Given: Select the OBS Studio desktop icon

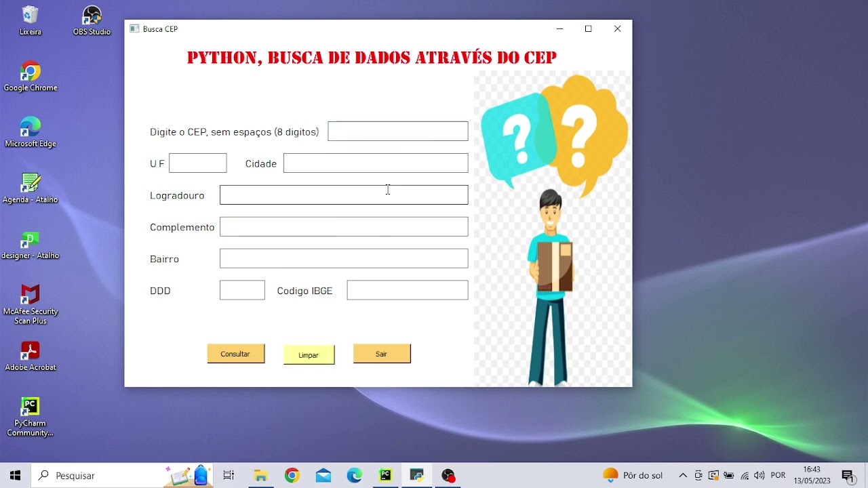Looking at the screenshot, I should click(92, 20).
